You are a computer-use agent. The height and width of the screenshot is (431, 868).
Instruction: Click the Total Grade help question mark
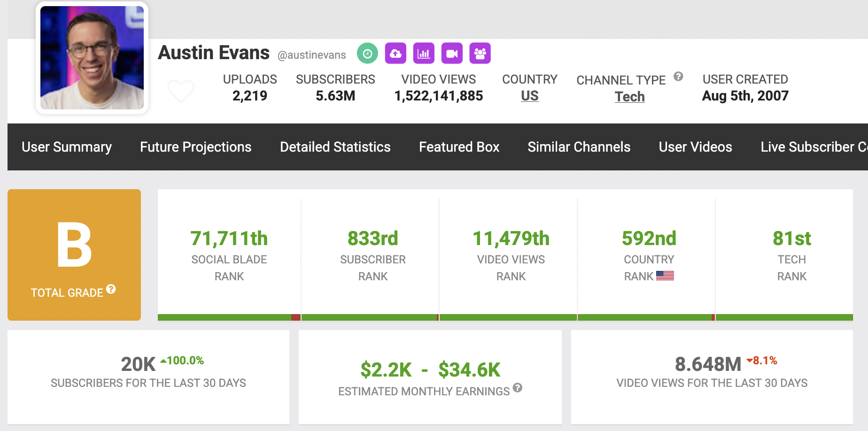click(111, 289)
